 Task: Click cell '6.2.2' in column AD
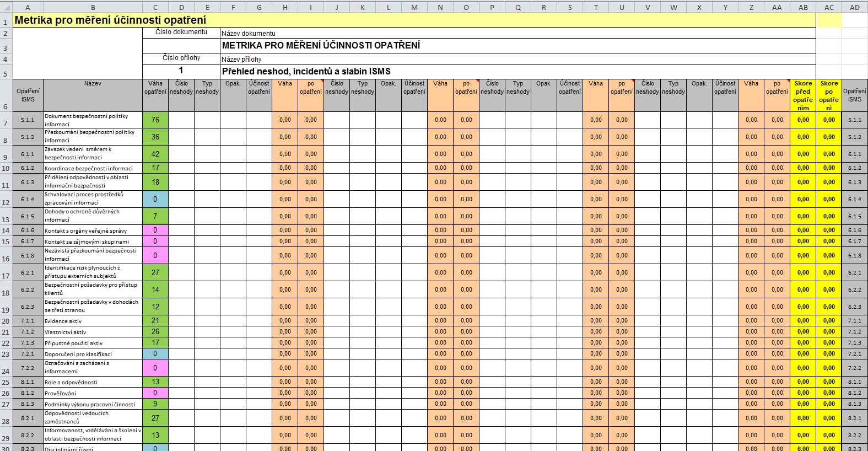tap(855, 290)
